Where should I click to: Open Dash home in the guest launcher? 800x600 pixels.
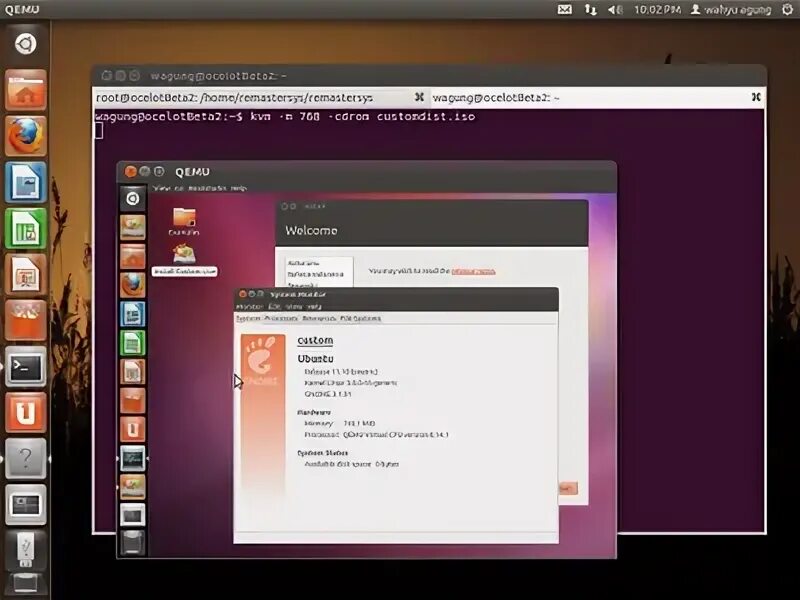click(133, 198)
